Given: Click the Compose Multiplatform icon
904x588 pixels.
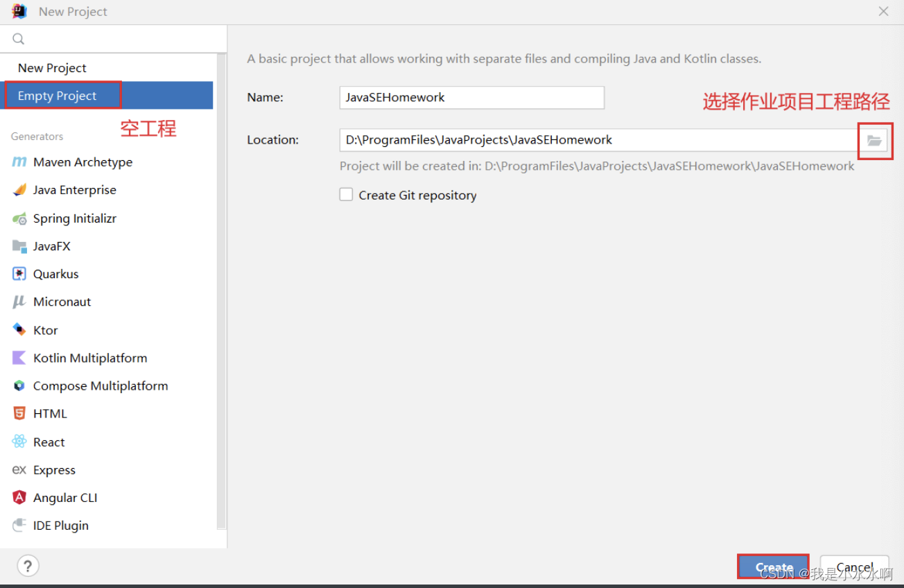Looking at the screenshot, I should click(x=19, y=386).
